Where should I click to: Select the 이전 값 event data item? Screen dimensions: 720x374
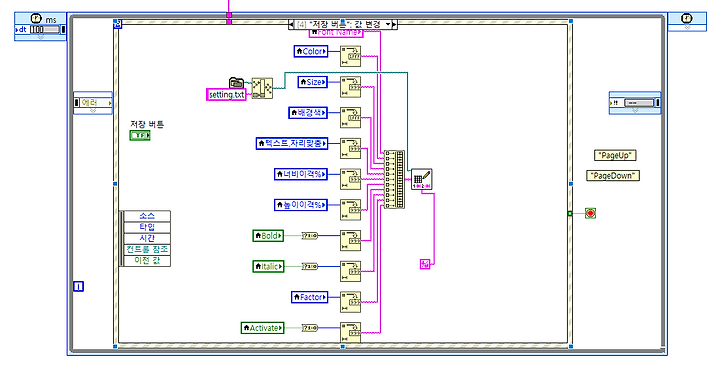[147, 261]
